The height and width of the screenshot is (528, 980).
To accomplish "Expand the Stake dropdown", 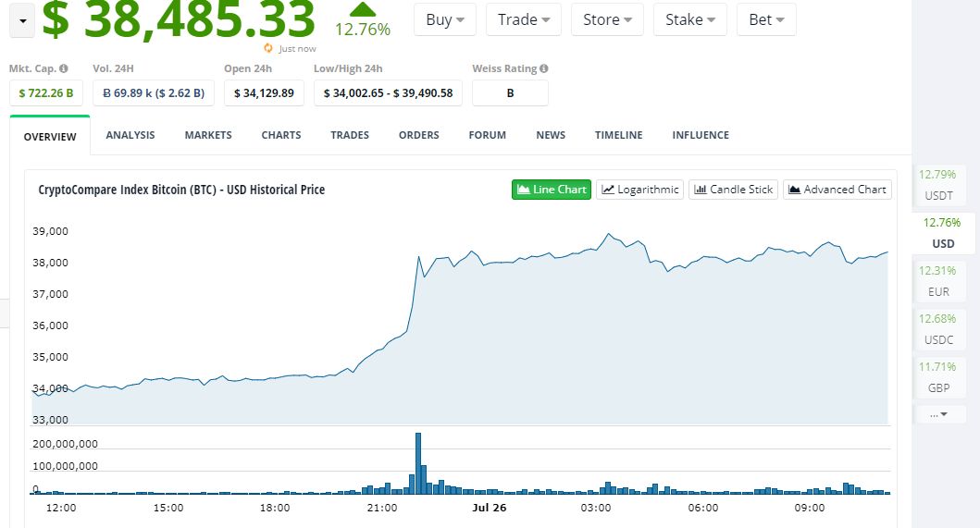I will 690,19.
